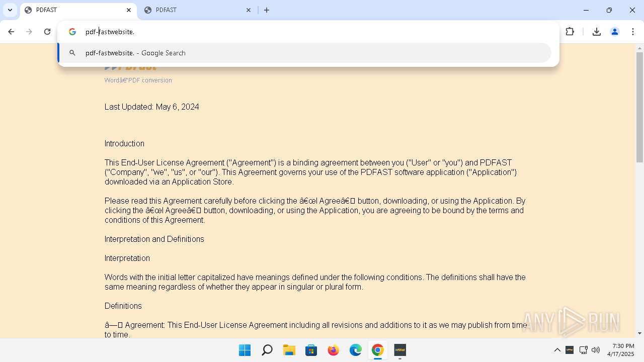This screenshot has width=644, height=362.
Task: Click the dark tray app icon next to chevron
Action: click(x=570, y=350)
